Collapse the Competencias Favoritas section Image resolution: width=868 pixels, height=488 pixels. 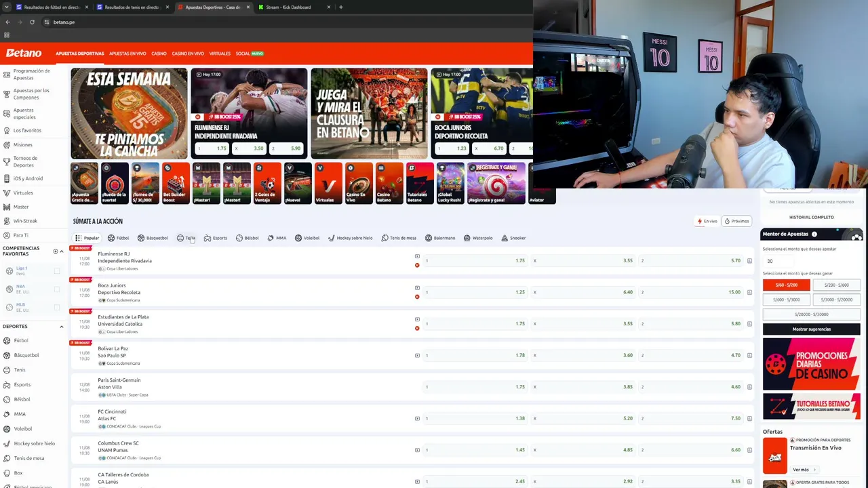pos(61,251)
